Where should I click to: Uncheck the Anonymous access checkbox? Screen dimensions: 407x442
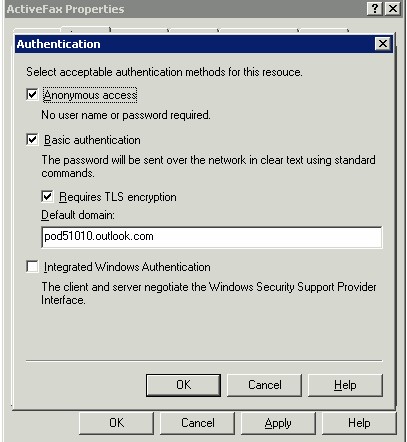point(32,95)
